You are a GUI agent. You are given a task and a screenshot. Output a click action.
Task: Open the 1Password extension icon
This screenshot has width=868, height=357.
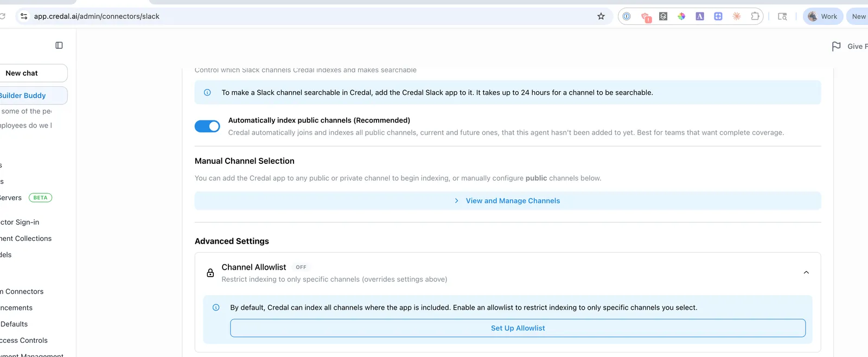627,16
